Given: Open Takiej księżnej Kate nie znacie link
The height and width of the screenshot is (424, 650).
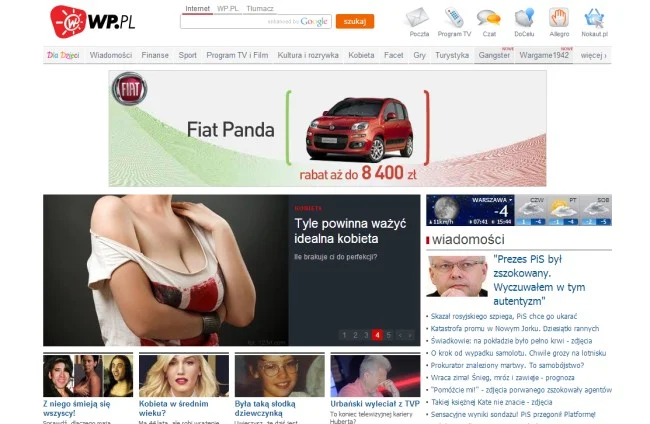Looking at the screenshot, I should pyautogui.click(x=491, y=402).
